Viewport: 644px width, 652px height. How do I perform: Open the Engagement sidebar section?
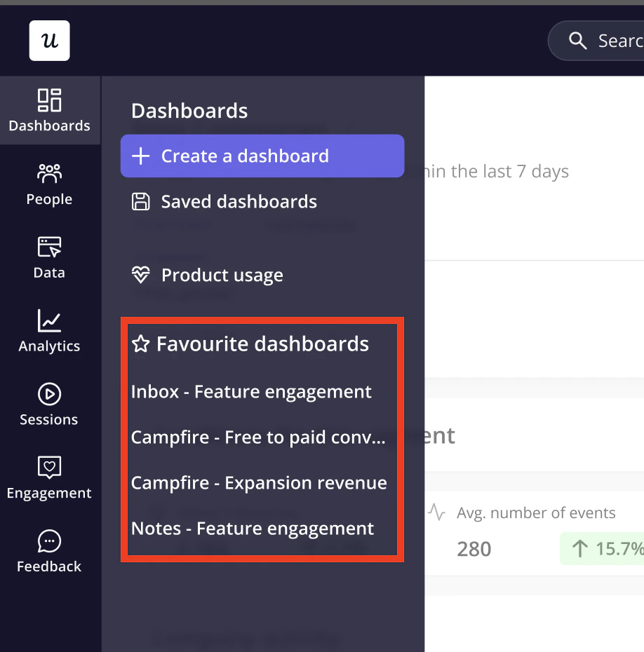tap(50, 478)
